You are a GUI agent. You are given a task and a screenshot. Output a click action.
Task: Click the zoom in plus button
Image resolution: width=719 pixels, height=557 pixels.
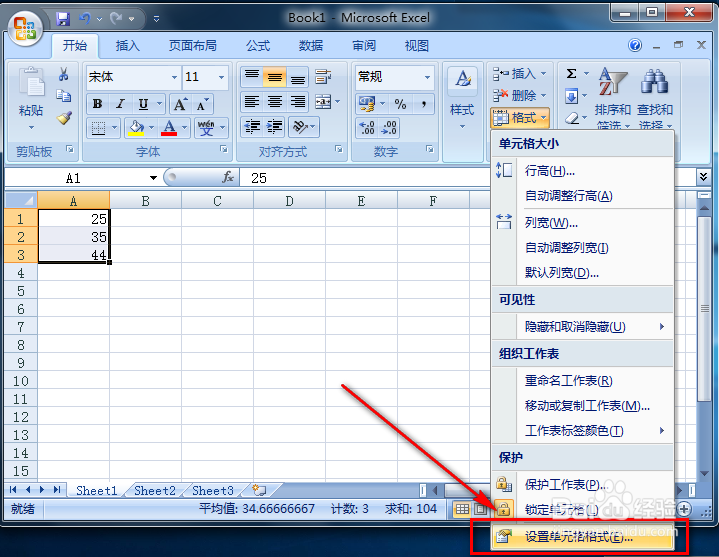pos(684,508)
